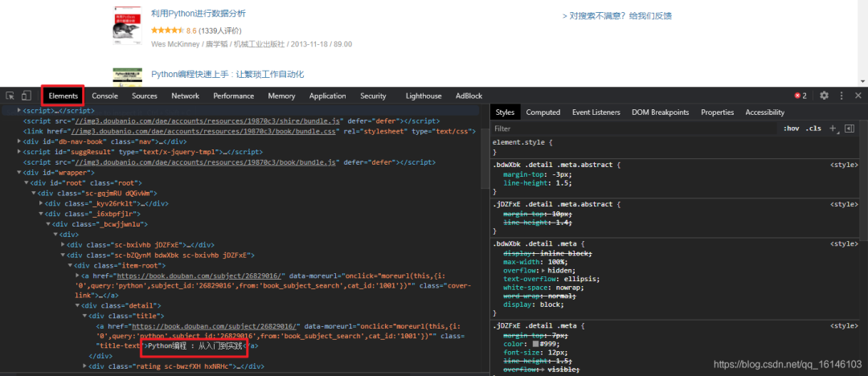Collapse the div class="title" node
868x376 pixels.
(x=84, y=316)
